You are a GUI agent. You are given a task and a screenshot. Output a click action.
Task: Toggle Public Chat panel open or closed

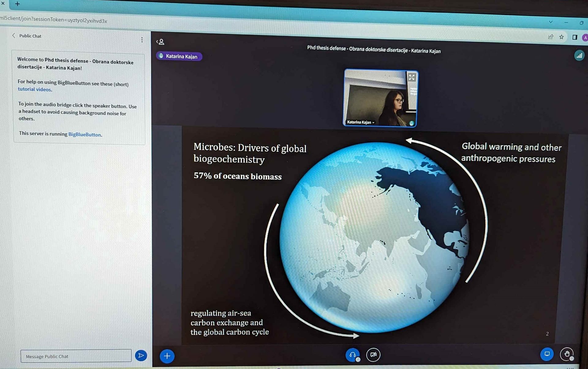(13, 36)
